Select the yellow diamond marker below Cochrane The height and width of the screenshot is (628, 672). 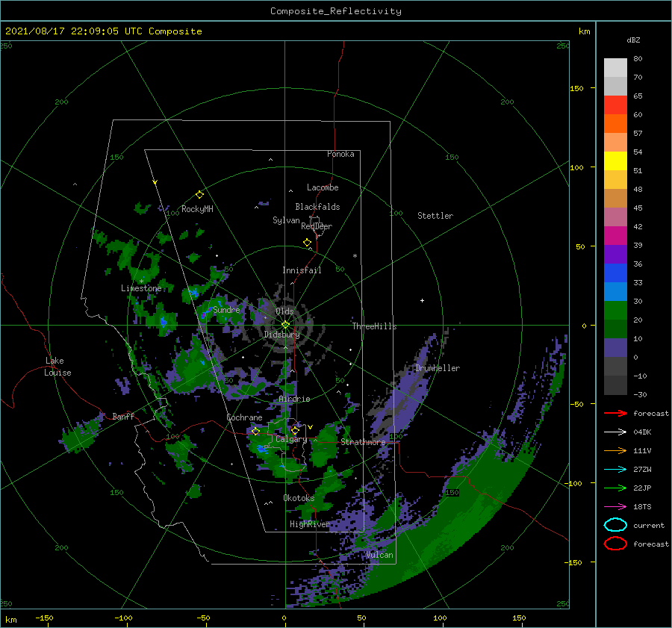(x=256, y=432)
